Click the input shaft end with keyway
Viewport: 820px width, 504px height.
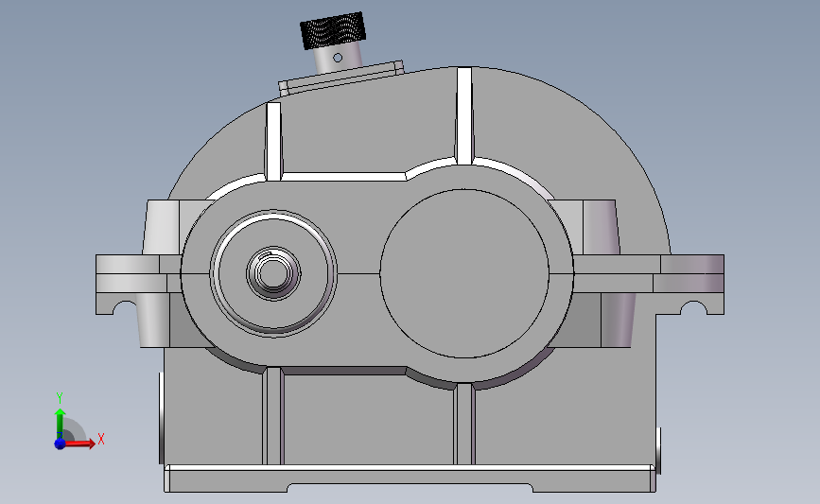(273, 273)
